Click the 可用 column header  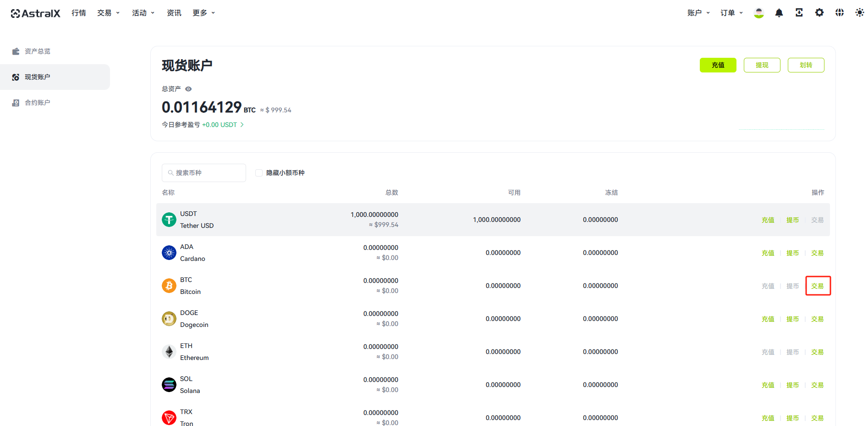point(514,193)
